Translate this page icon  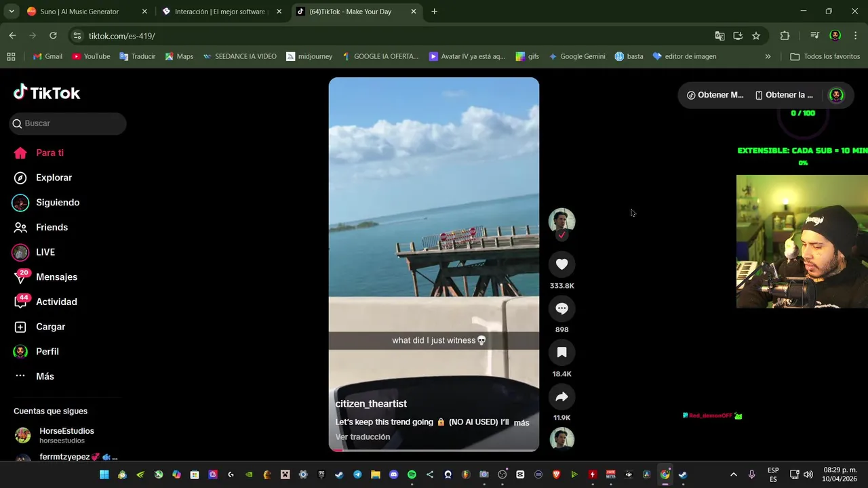pos(719,36)
